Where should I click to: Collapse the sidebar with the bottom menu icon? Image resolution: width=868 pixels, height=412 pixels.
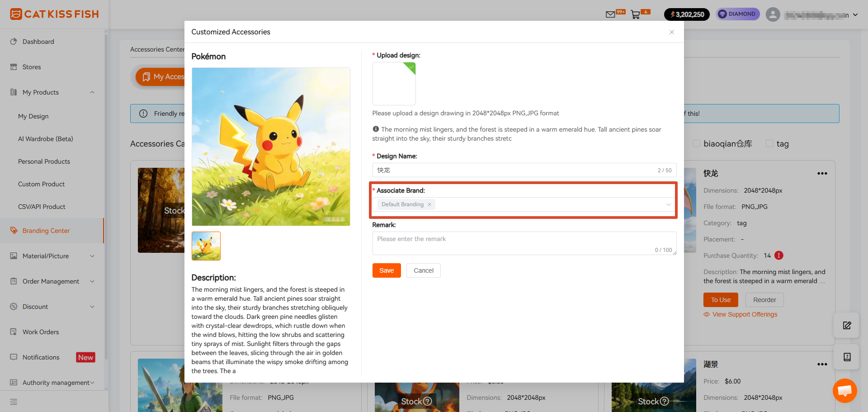point(14,402)
